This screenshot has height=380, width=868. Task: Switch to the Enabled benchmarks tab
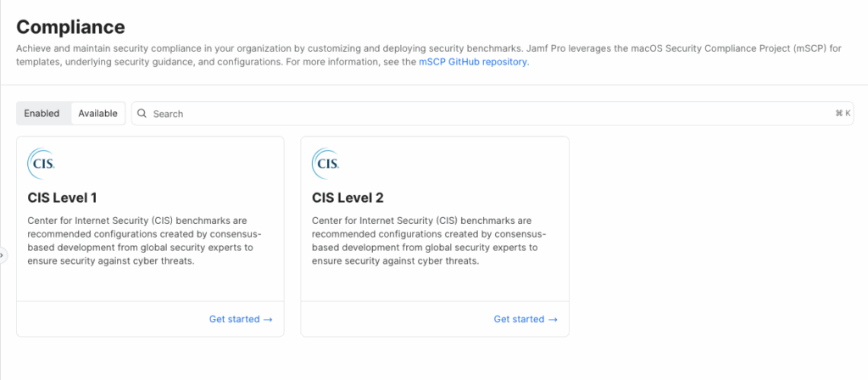tap(42, 114)
